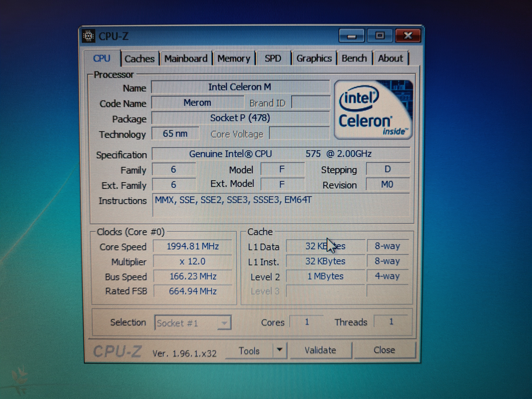Click the version text Ver. 1.96.1.x32
Viewport: 532px width, 399px height.
point(184,353)
